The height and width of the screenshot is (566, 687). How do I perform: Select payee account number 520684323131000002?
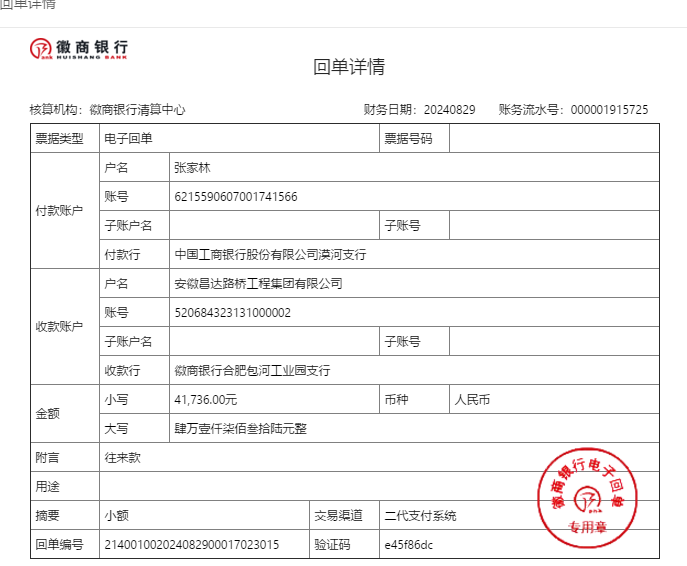point(232,313)
